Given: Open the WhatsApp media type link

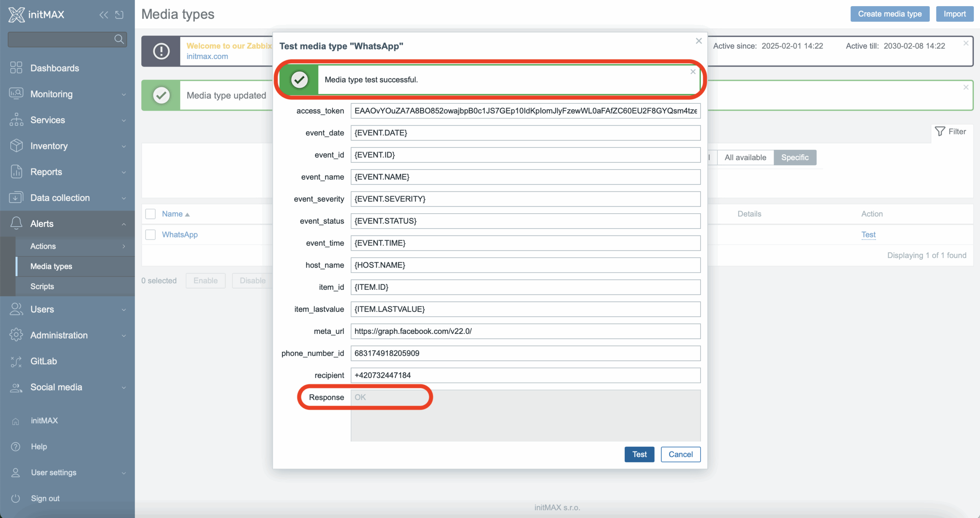Looking at the screenshot, I should (x=180, y=234).
